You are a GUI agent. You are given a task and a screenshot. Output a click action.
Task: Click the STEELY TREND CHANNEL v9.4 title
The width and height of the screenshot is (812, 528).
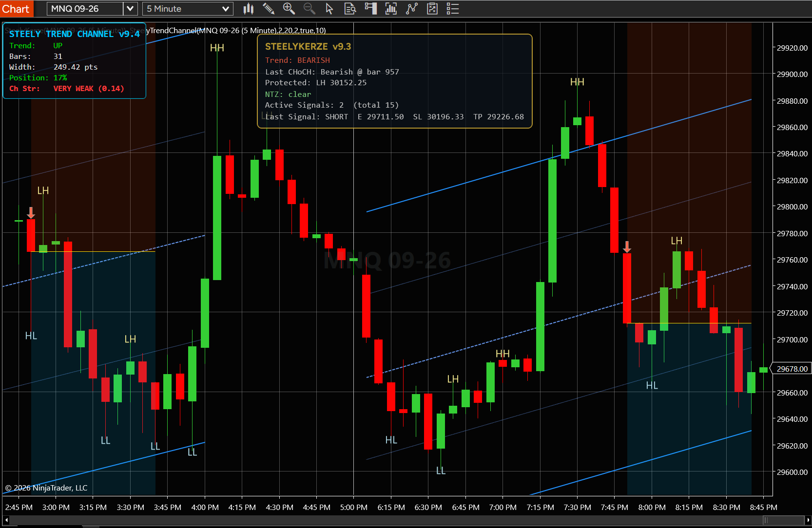[75, 34]
